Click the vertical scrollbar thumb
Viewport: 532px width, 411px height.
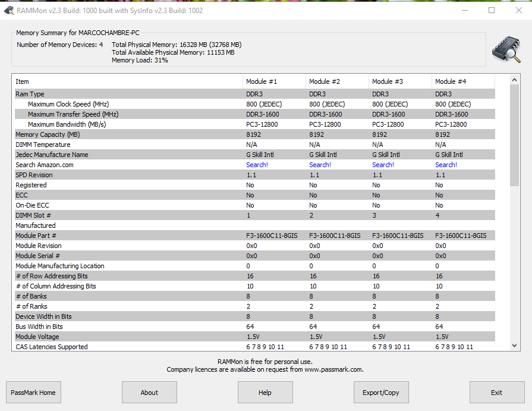[x=514, y=135]
